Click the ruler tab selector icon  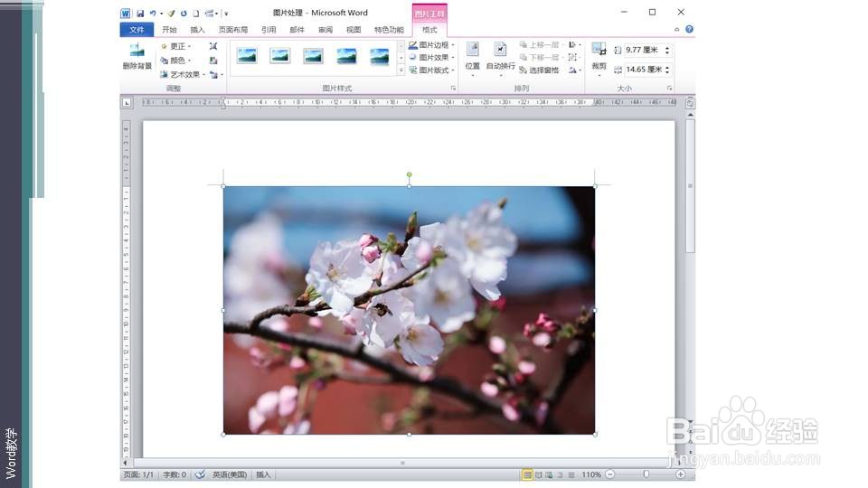click(127, 102)
